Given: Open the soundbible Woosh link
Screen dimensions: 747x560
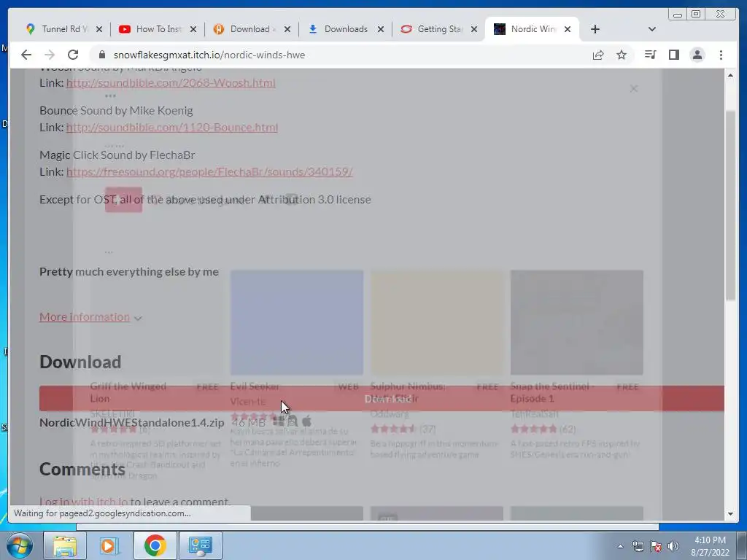Looking at the screenshot, I should coord(171,83).
